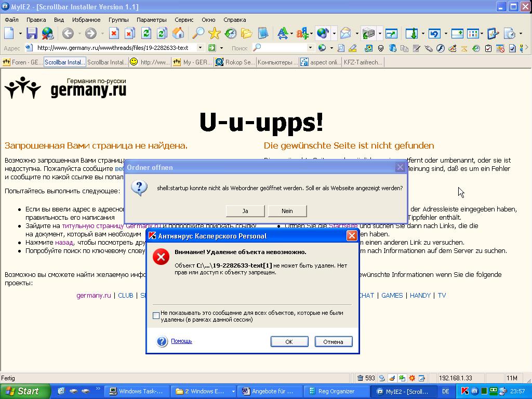
Task: Expand the Go button dropdown arrow
Action: click(221, 48)
